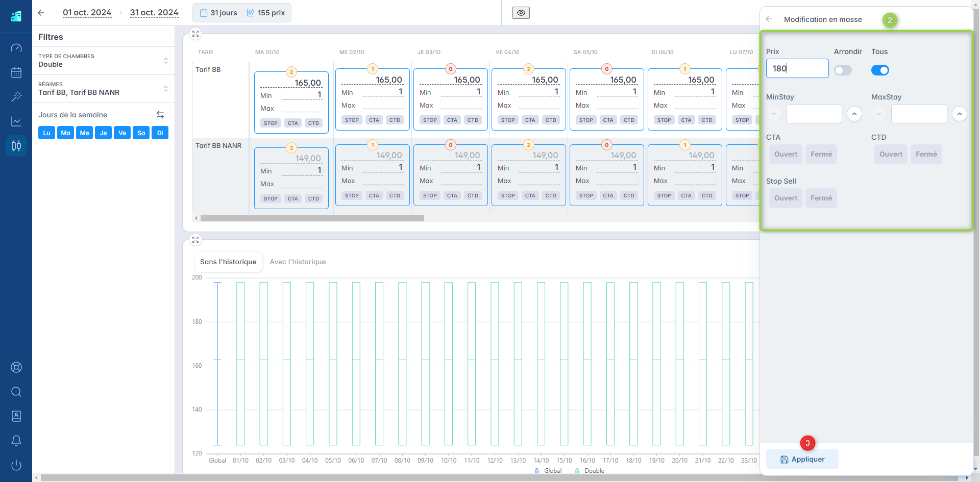Screen dimensions: 980x482
Task: Enable the Arrondir switch
Action: [843, 70]
